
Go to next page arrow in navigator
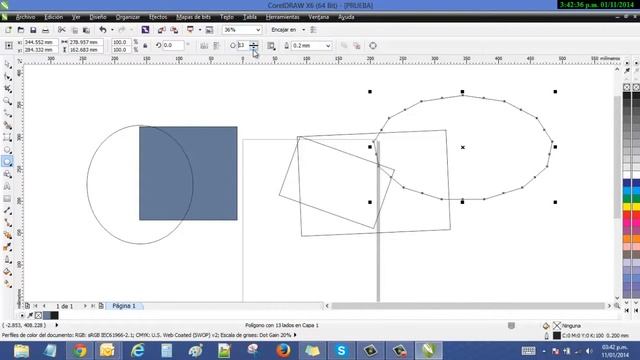coord(85,306)
